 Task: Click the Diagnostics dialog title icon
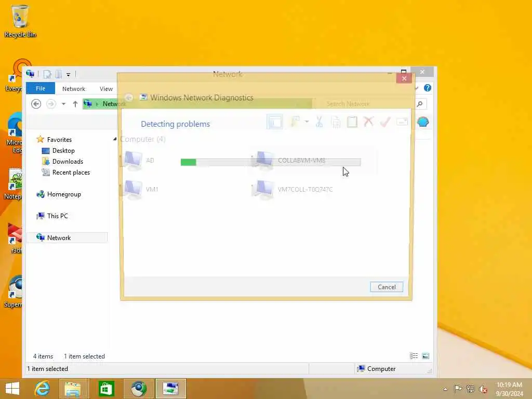[143, 97]
